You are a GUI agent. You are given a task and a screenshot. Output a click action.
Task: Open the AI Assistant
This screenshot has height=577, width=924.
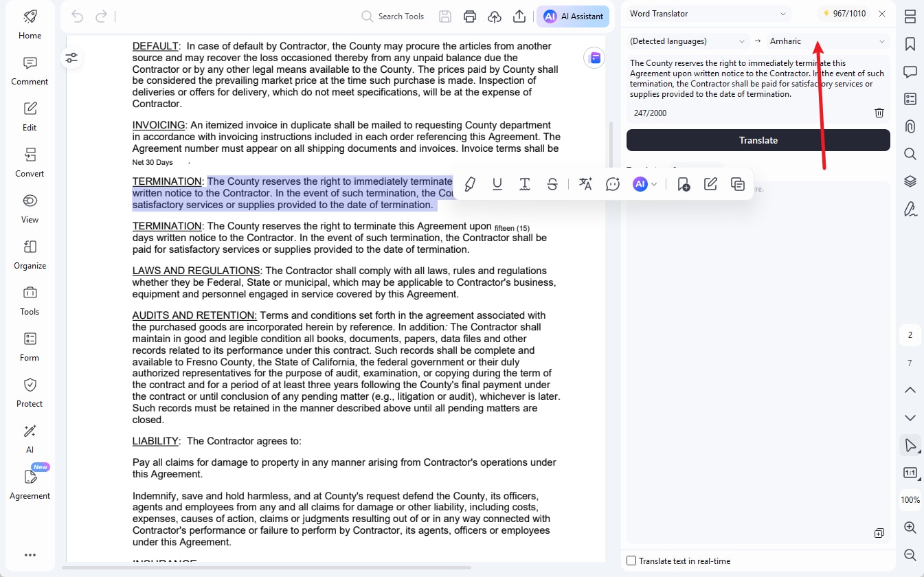(x=573, y=16)
